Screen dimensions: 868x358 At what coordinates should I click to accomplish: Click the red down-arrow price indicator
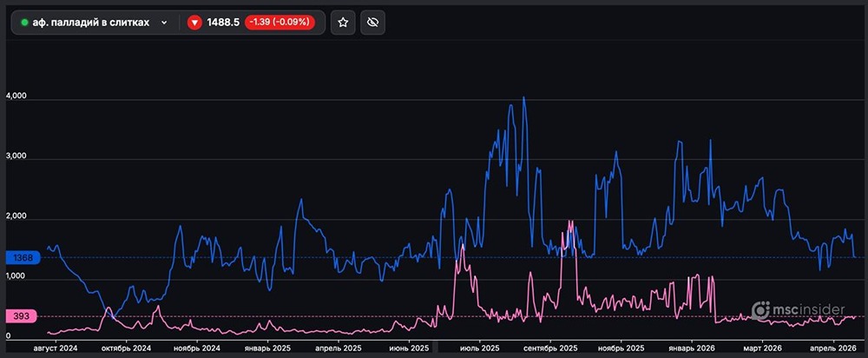194,23
